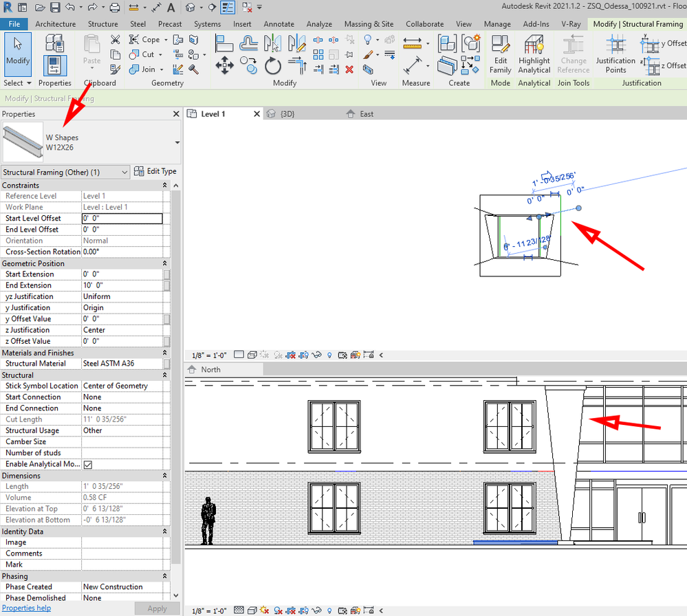
Task: Select the Cope tool in Geometry panel
Action: 149,39
